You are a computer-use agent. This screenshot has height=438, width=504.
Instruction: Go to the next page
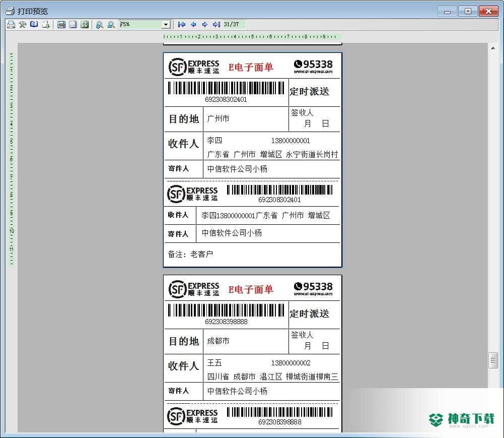pyautogui.click(x=205, y=25)
